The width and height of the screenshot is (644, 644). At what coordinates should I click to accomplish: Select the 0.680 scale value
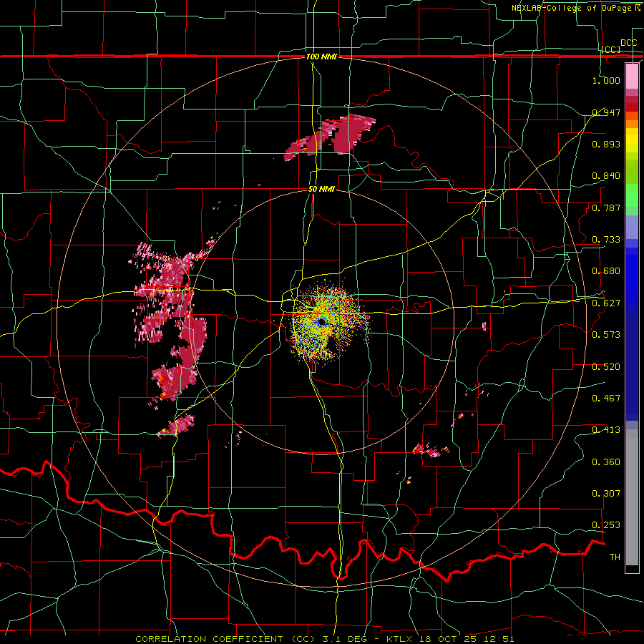pyautogui.click(x=606, y=271)
